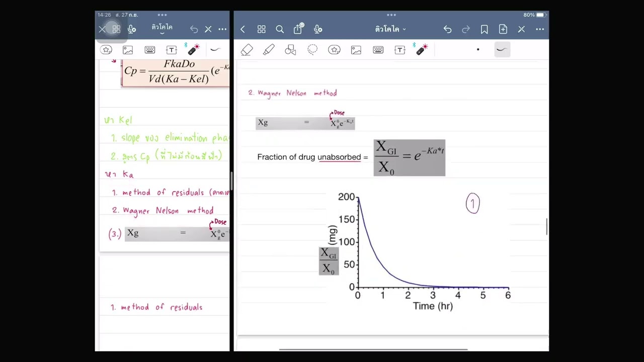Screen dimensions: 644x362
Task: Tap the '2. Wagner Nelson method' heading in right pane
Action: (292, 93)
